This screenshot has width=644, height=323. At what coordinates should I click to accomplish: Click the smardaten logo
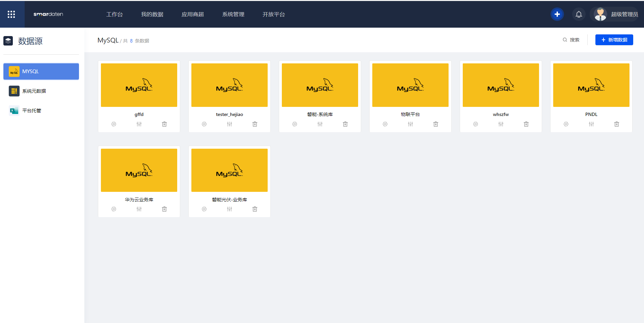[48, 14]
